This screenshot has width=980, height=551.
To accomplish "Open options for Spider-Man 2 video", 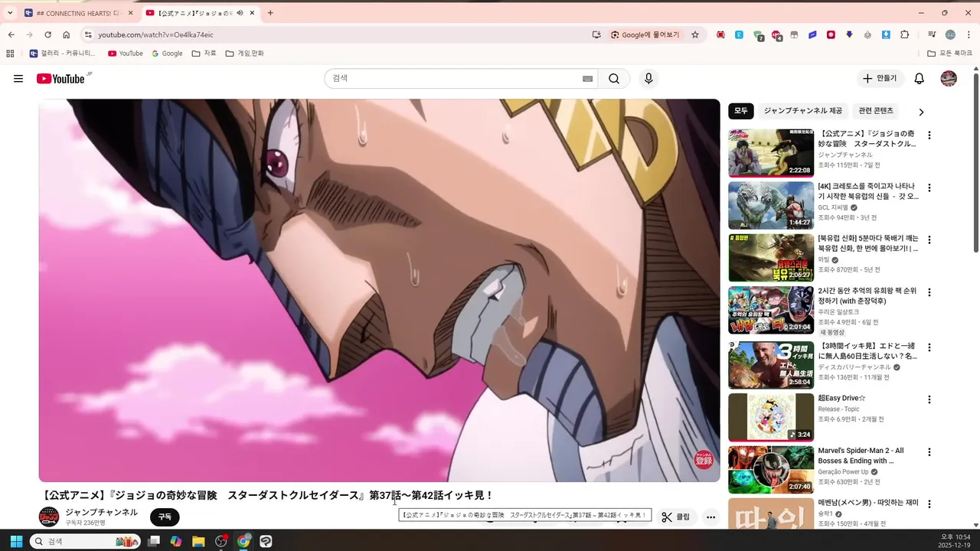I will tap(929, 452).
